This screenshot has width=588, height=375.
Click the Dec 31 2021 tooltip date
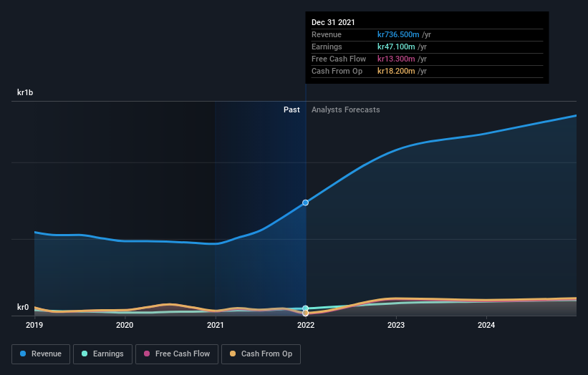tap(333, 22)
